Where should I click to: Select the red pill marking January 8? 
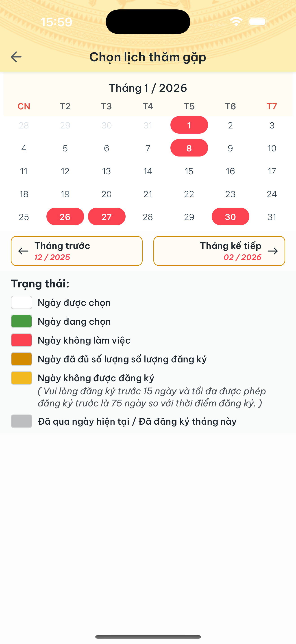[189, 148]
